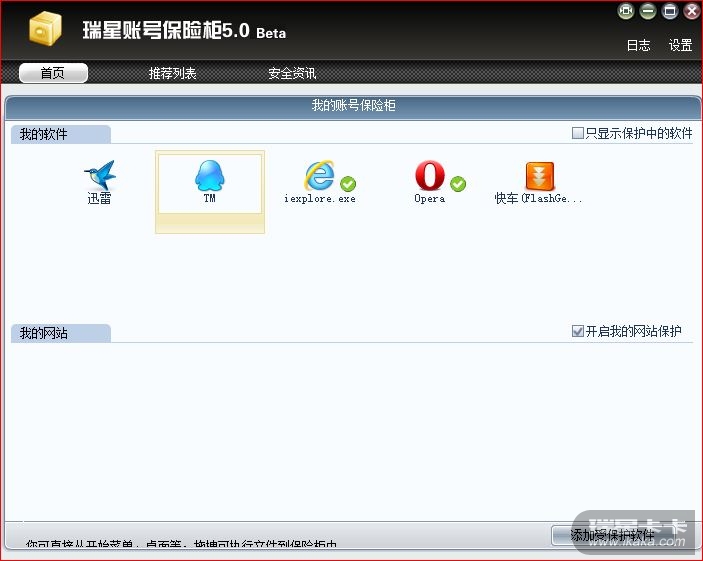
Task: Select the TM penguin software icon
Action: click(209, 175)
